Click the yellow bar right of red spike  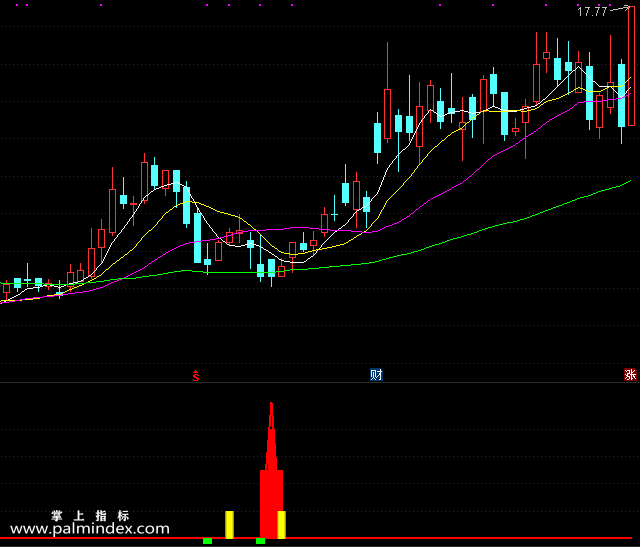click(282, 525)
